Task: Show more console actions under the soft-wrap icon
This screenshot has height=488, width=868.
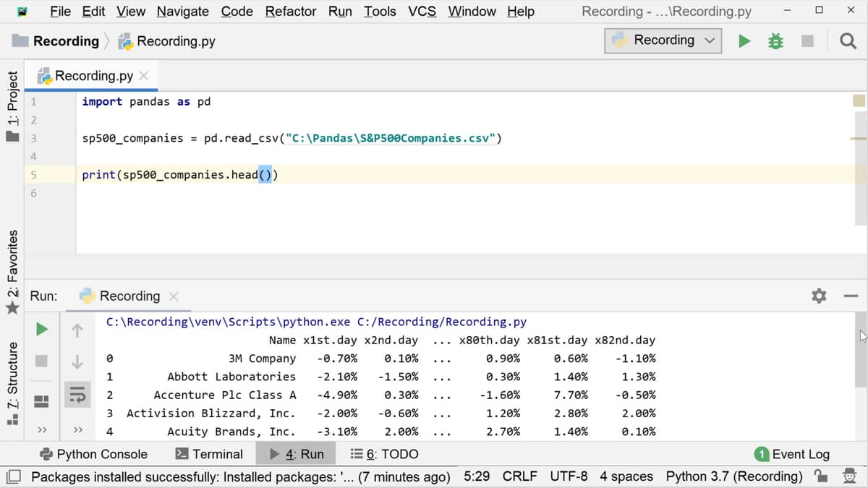Action: coord(77,429)
